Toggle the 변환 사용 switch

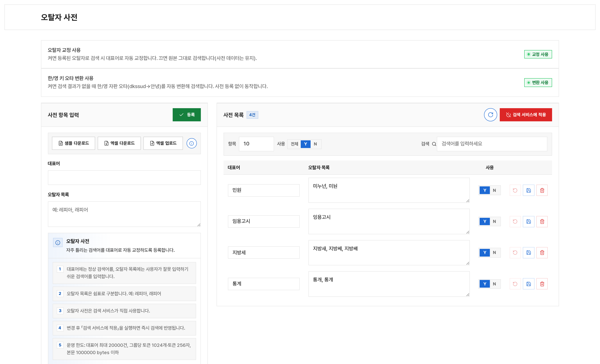538,82
